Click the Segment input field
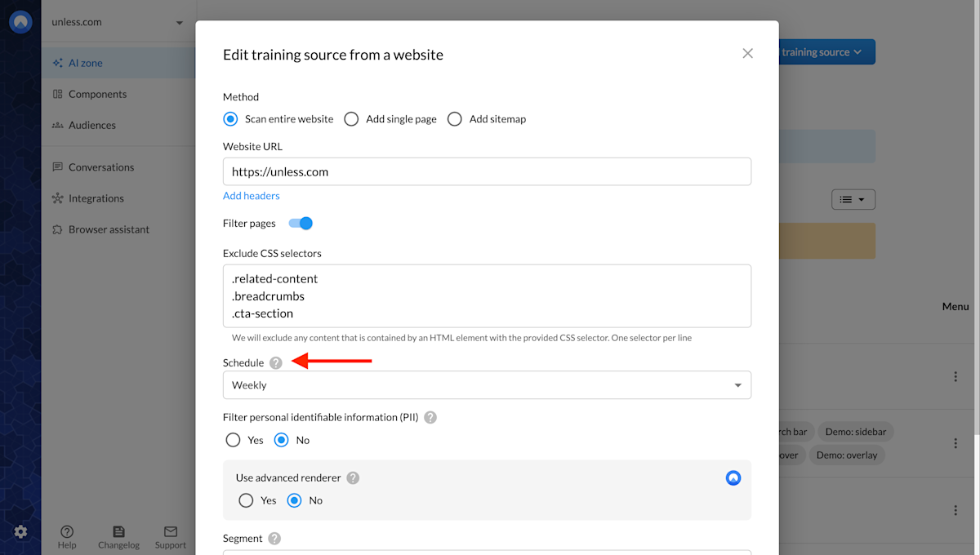Screen dimensions: 980x555 487,553
